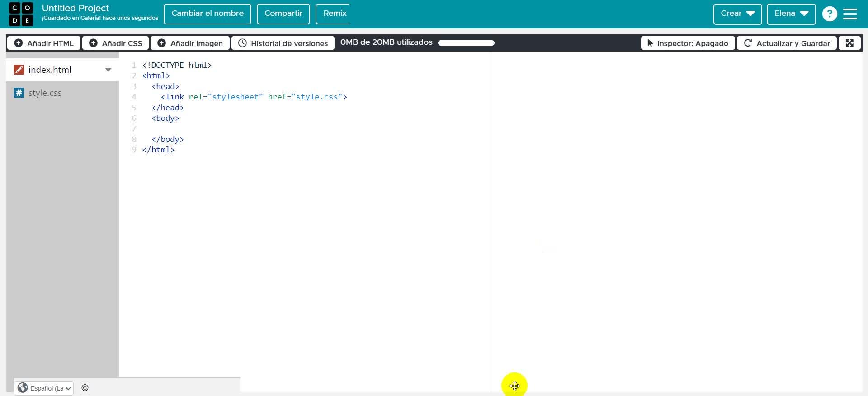Viewport: 868px width, 396px height.
Task: Click the closing </html> tag line
Action: point(158,150)
